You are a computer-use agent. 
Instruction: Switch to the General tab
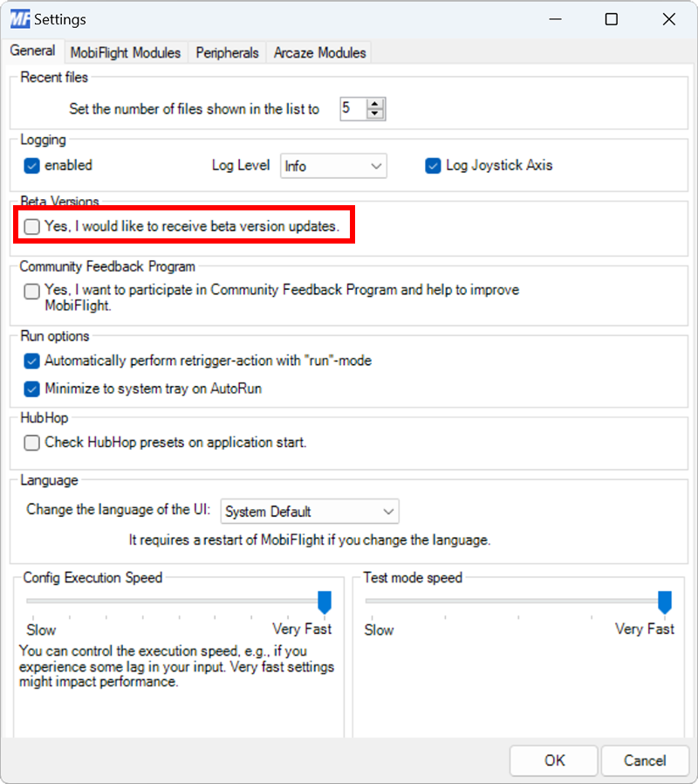click(32, 51)
